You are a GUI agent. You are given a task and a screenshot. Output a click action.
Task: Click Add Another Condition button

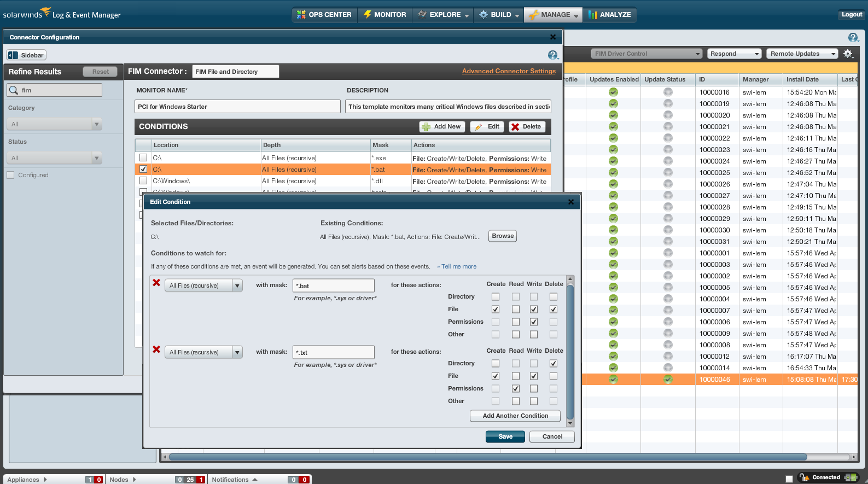point(515,416)
